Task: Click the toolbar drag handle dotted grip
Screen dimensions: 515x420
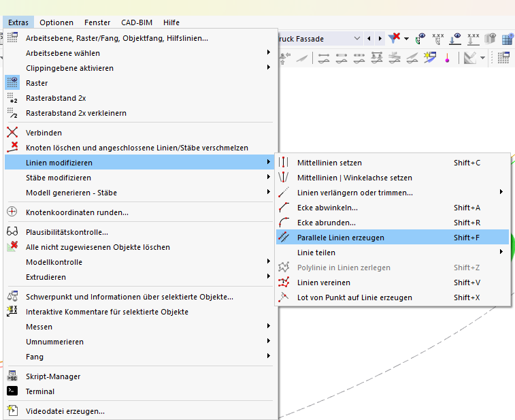Action: (492, 58)
